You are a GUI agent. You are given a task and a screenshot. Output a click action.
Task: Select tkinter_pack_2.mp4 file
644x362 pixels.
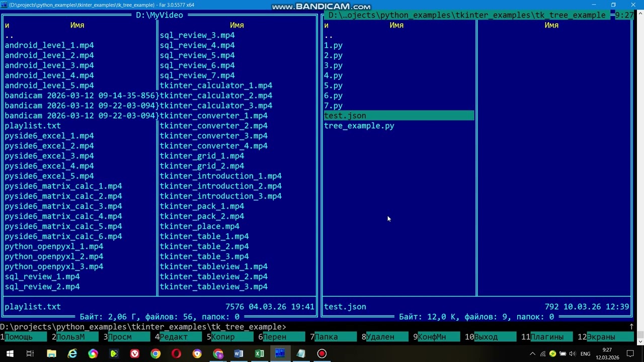202,216
